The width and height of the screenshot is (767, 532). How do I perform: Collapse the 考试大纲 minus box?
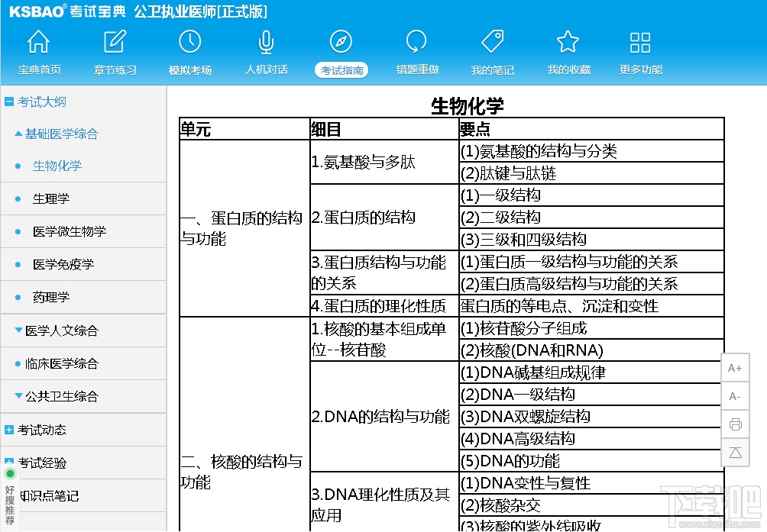click(x=9, y=102)
